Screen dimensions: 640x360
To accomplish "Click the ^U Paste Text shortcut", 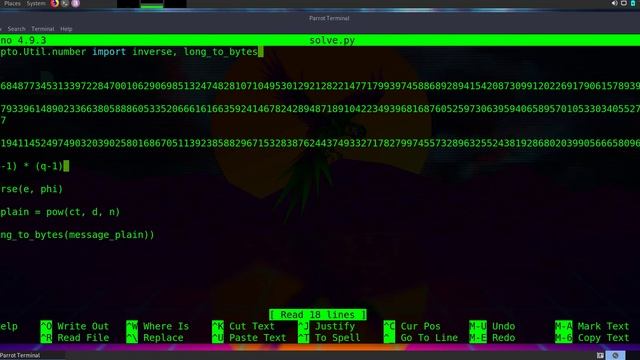I will coord(249,338).
